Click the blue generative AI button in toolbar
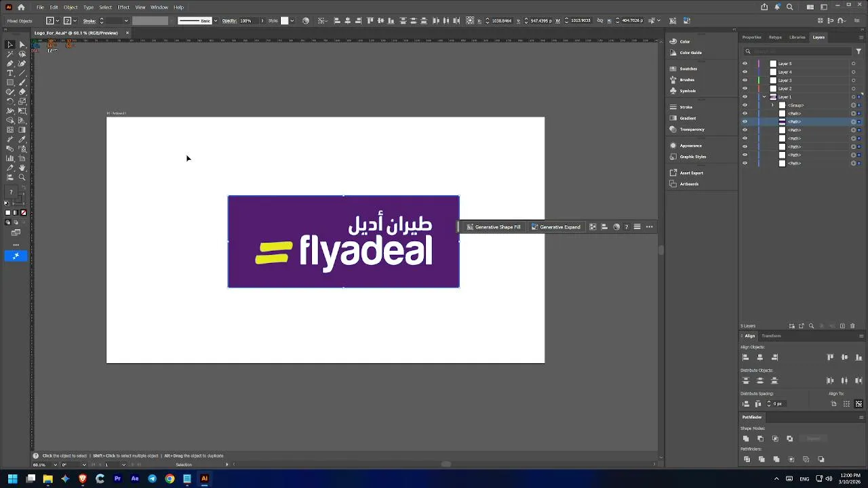The width and height of the screenshot is (868, 488). coord(16,256)
